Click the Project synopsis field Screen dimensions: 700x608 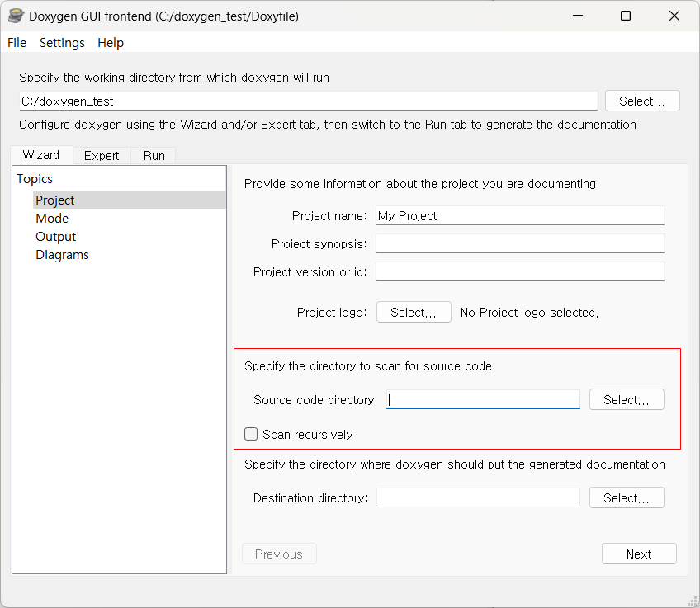click(x=520, y=243)
